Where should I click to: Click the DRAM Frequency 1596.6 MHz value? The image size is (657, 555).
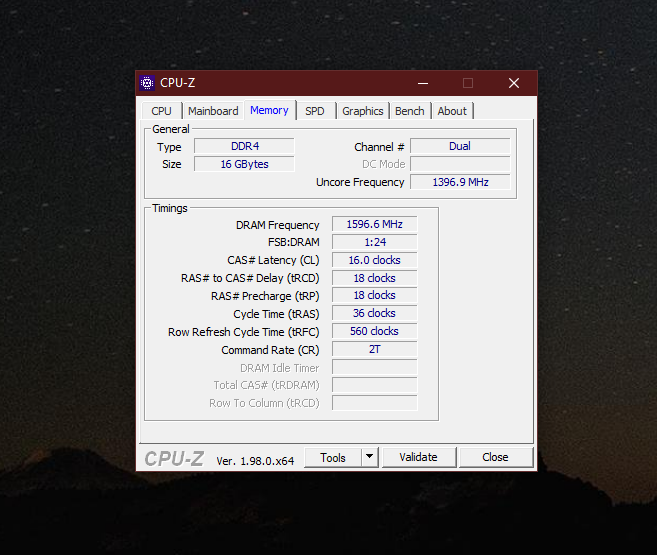pos(375,224)
